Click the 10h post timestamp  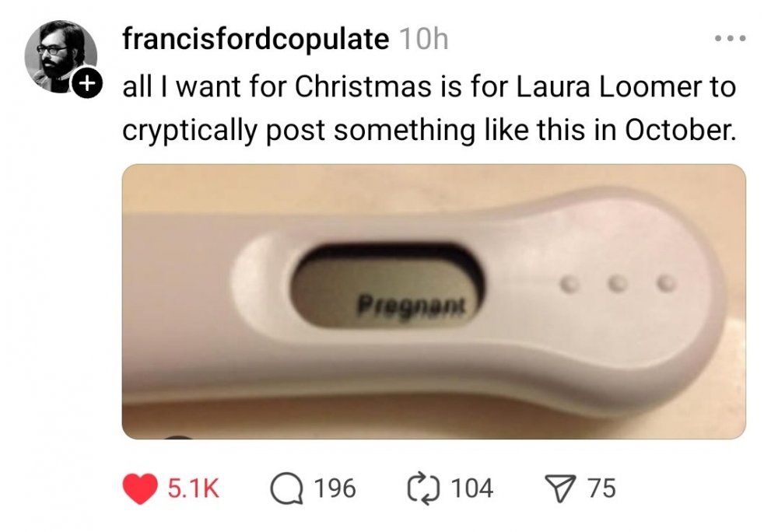click(422, 39)
